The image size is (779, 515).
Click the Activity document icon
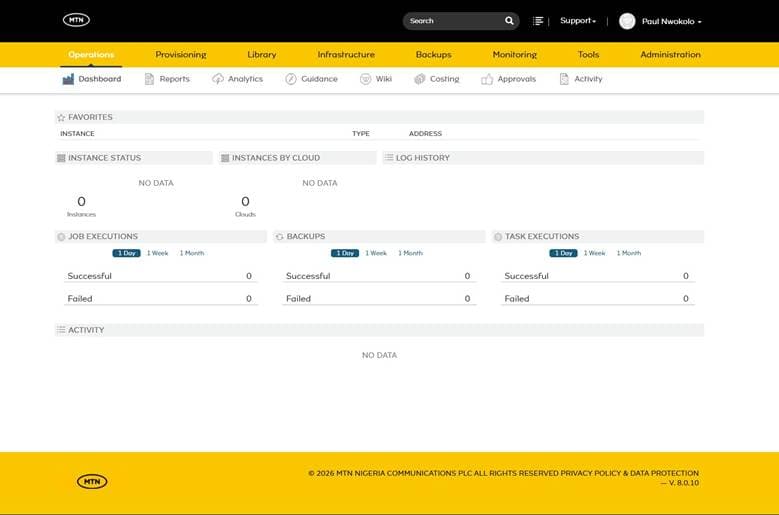click(x=564, y=79)
